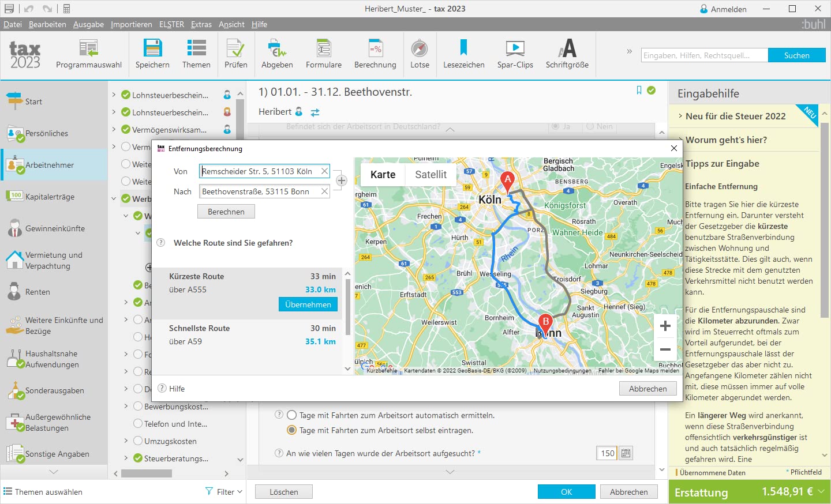
Task: Open Vermietung und Verpachtung section
Action: (x=54, y=260)
